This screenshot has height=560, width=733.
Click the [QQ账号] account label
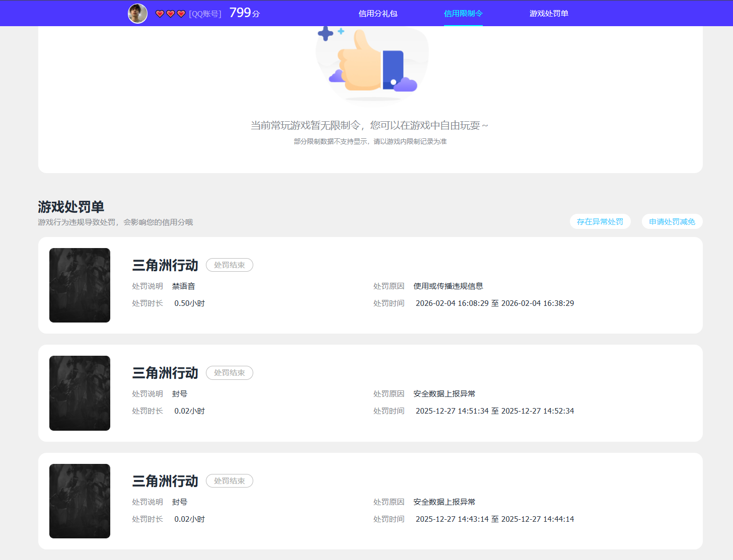(x=205, y=14)
